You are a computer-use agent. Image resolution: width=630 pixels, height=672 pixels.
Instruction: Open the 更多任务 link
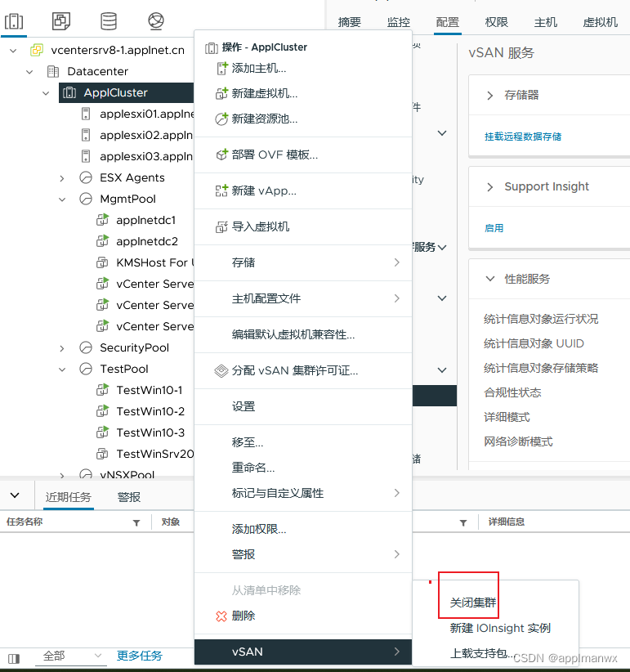click(x=140, y=656)
